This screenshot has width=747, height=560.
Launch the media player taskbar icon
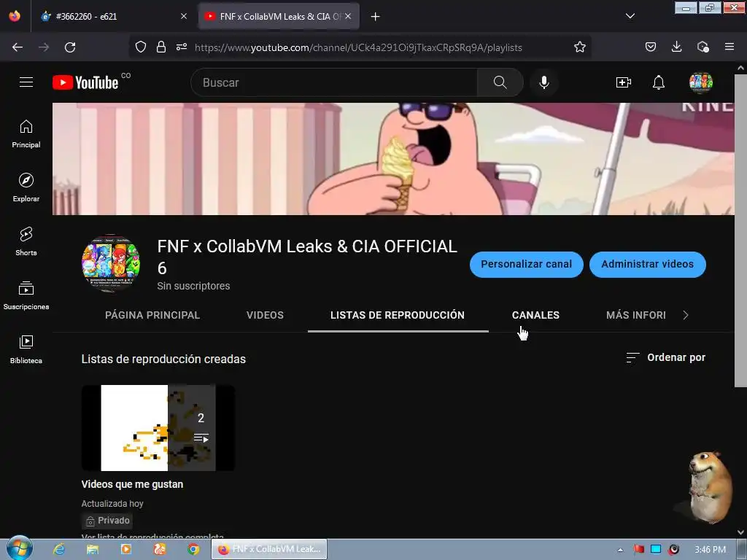point(125,549)
